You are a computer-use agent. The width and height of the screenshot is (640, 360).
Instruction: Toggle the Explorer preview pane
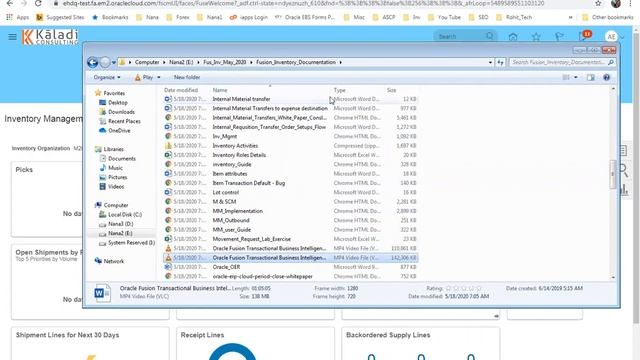pyautogui.click(x=591, y=77)
